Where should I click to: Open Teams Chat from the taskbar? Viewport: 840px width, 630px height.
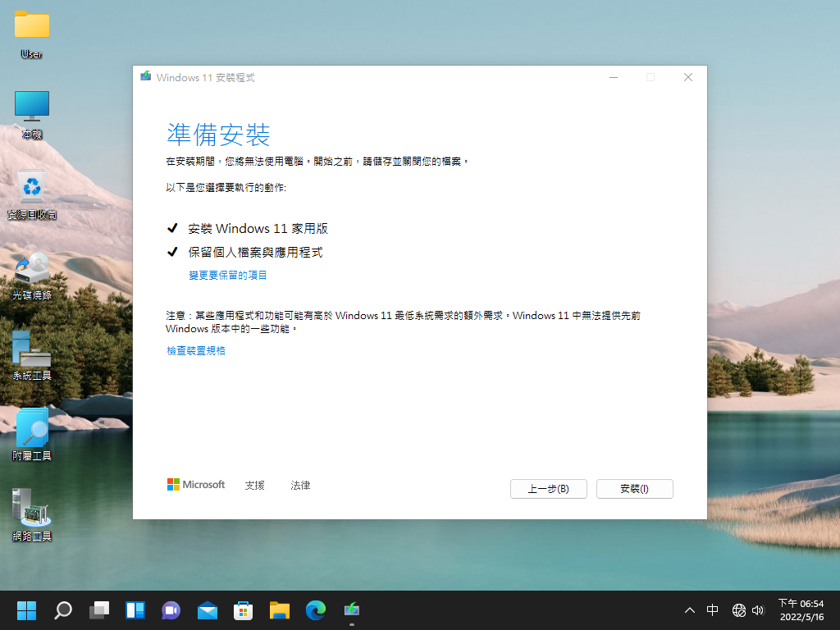click(x=171, y=610)
